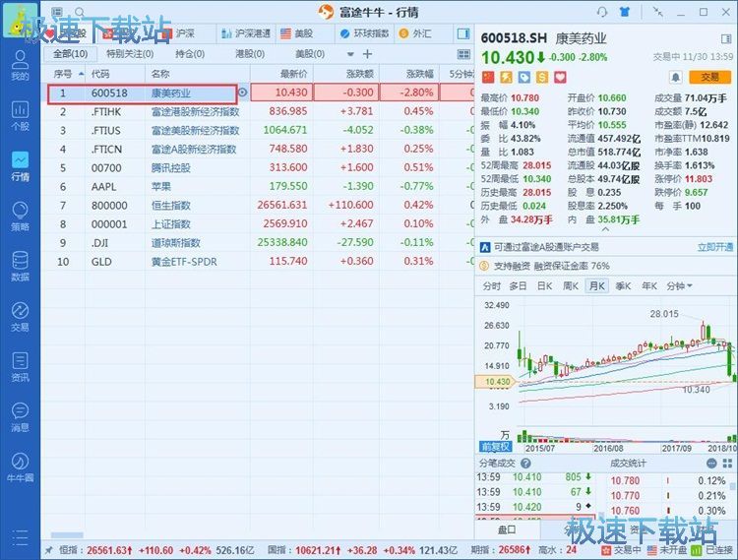The image size is (738, 560).
Task: Switch chart to 季K tab
Action: coord(623,285)
